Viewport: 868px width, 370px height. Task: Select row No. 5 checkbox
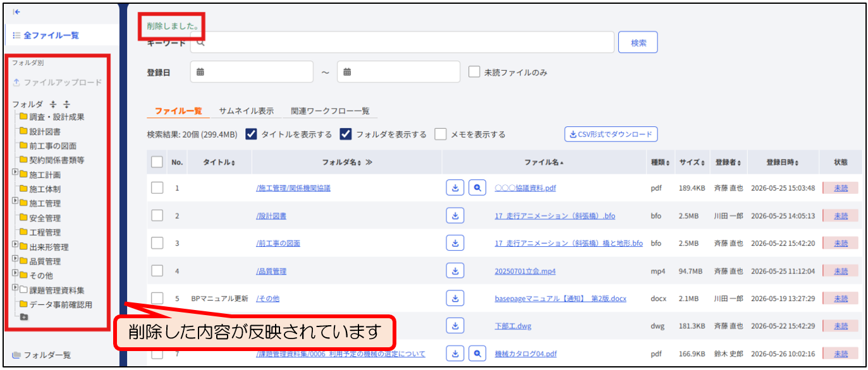click(x=157, y=298)
